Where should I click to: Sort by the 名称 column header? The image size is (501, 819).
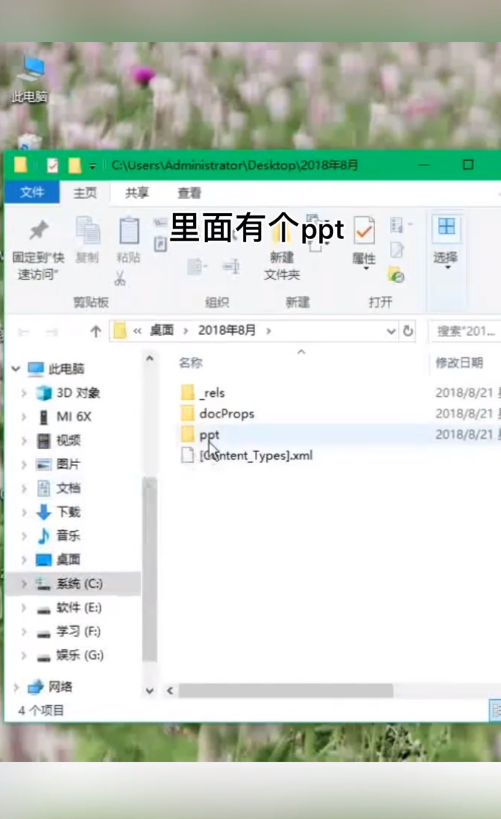click(190, 363)
